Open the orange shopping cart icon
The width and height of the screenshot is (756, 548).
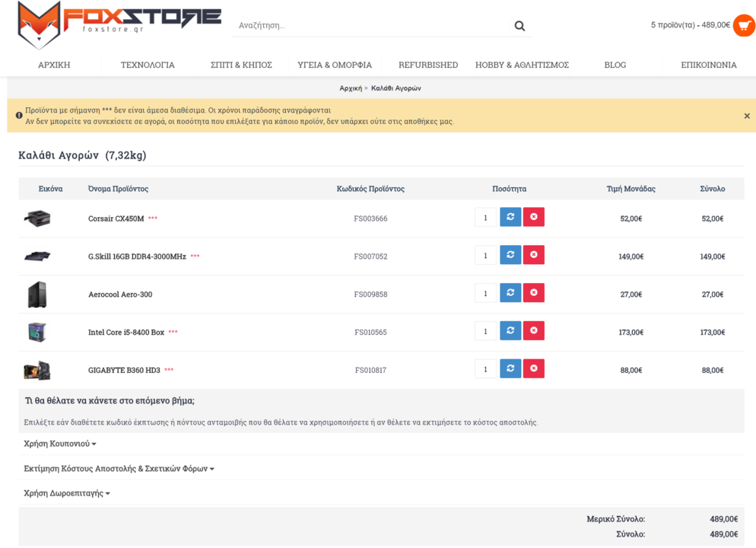744,26
